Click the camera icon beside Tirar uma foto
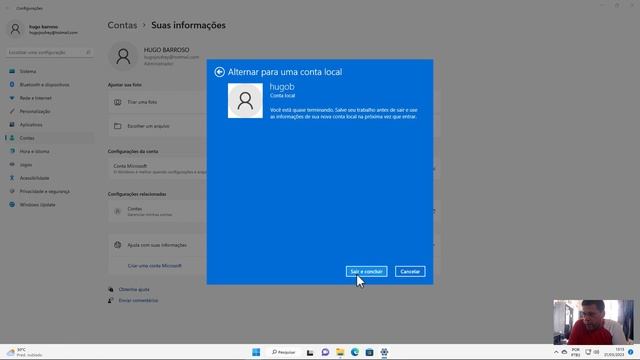The width and height of the screenshot is (640, 360). click(x=118, y=102)
